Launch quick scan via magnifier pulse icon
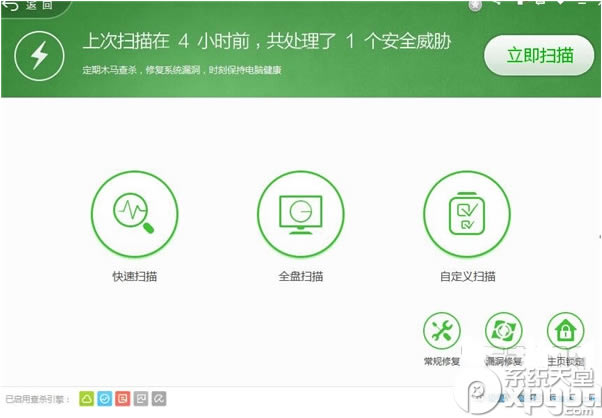602x418 pixels. [x=134, y=214]
